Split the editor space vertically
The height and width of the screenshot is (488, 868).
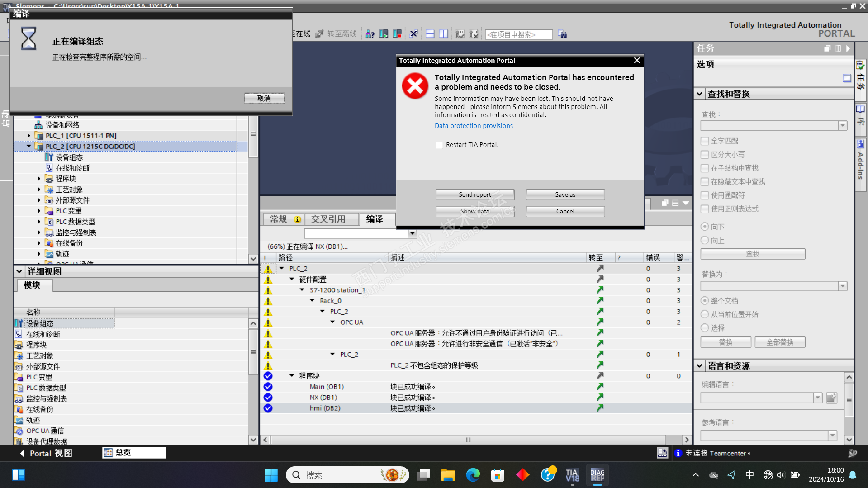(444, 34)
